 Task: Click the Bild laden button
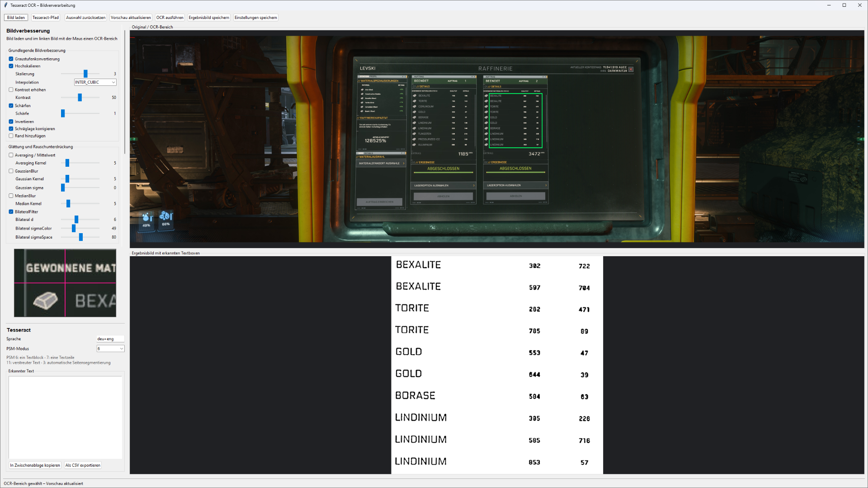pos(16,18)
